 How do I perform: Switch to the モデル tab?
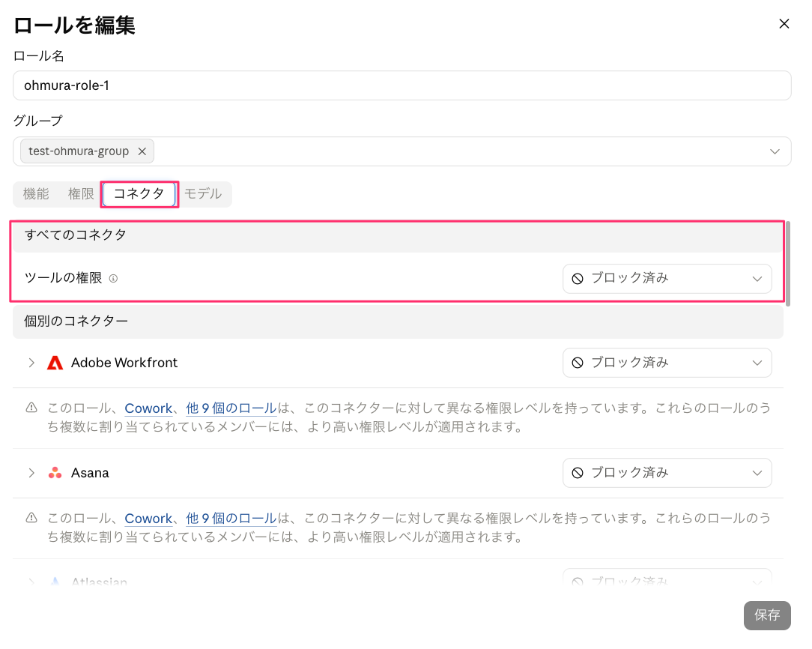[203, 193]
